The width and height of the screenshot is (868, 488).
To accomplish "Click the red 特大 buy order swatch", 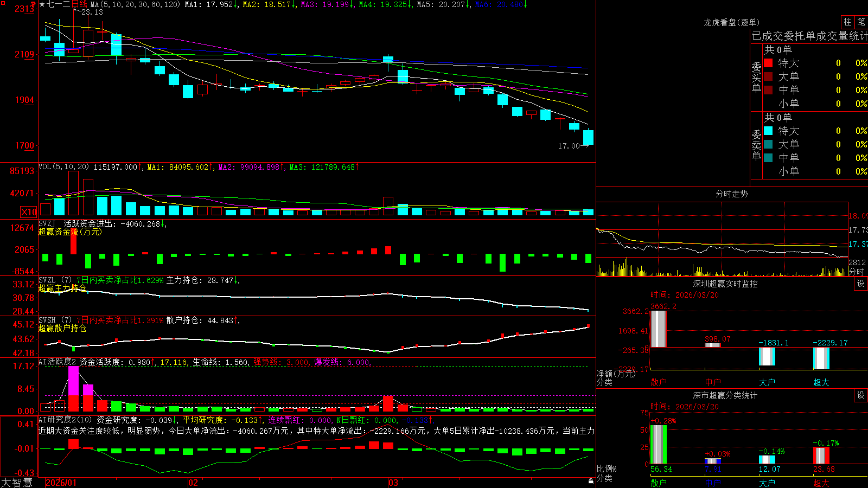I will click(x=768, y=63).
